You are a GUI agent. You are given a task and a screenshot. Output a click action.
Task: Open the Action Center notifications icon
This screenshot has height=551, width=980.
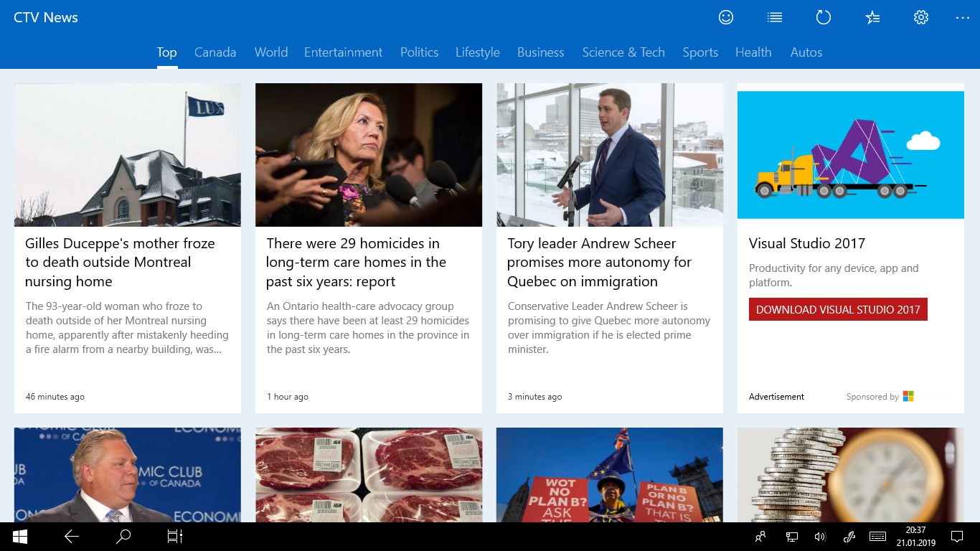[956, 537]
